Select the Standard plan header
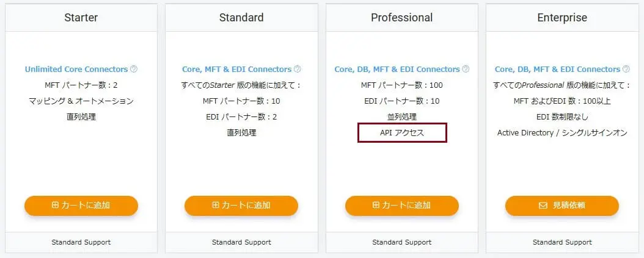Screen dimensions: 644x258 (241, 18)
